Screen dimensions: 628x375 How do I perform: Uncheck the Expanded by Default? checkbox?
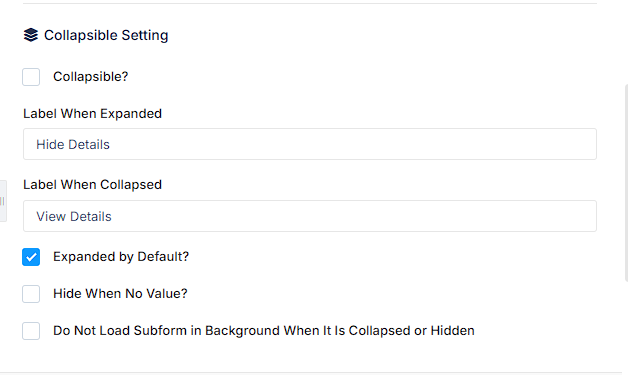(31, 257)
